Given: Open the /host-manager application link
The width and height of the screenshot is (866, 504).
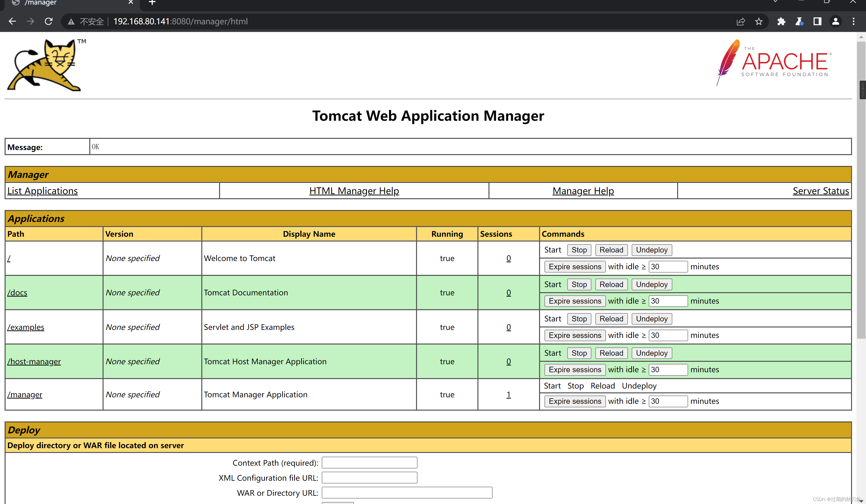Looking at the screenshot, I should pyautogui.click(x=34, y=361).
